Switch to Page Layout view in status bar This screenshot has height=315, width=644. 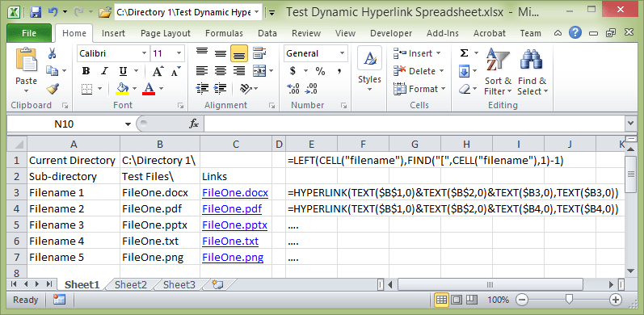tap(456, 300)
